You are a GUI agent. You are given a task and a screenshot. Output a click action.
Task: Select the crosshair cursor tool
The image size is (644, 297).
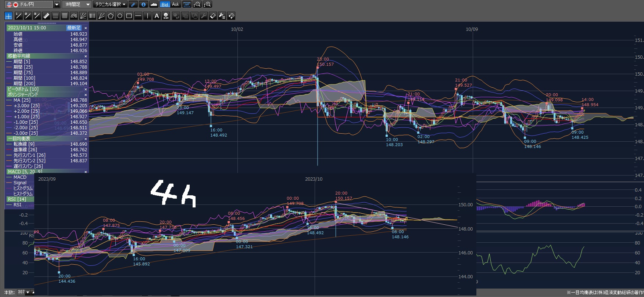pos(8,16)
